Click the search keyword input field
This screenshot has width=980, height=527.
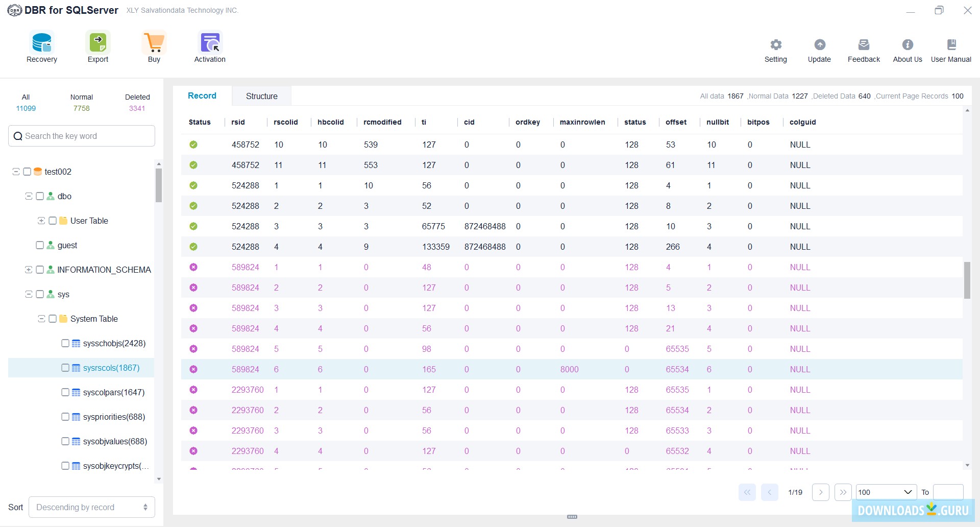tap(82, 135)
